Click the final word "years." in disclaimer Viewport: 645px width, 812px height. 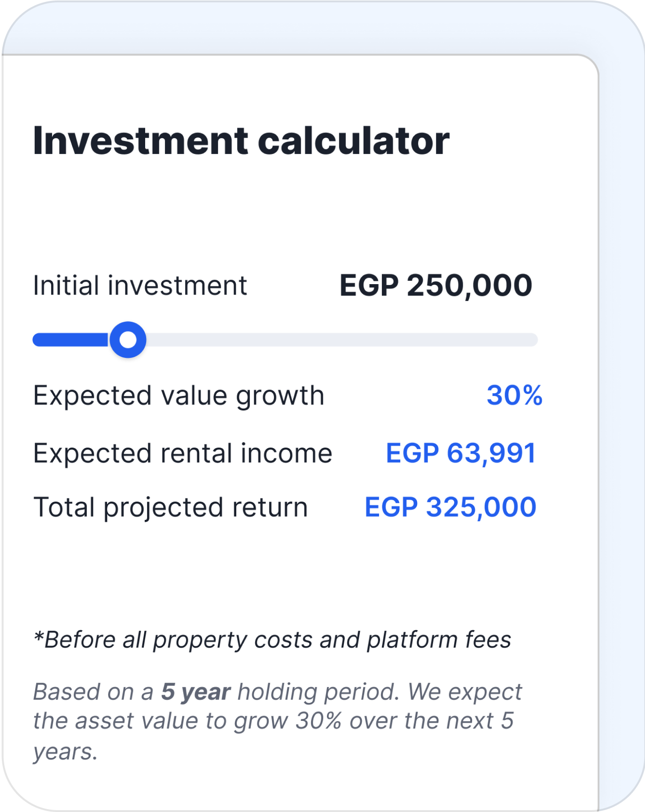pos(65,752)
